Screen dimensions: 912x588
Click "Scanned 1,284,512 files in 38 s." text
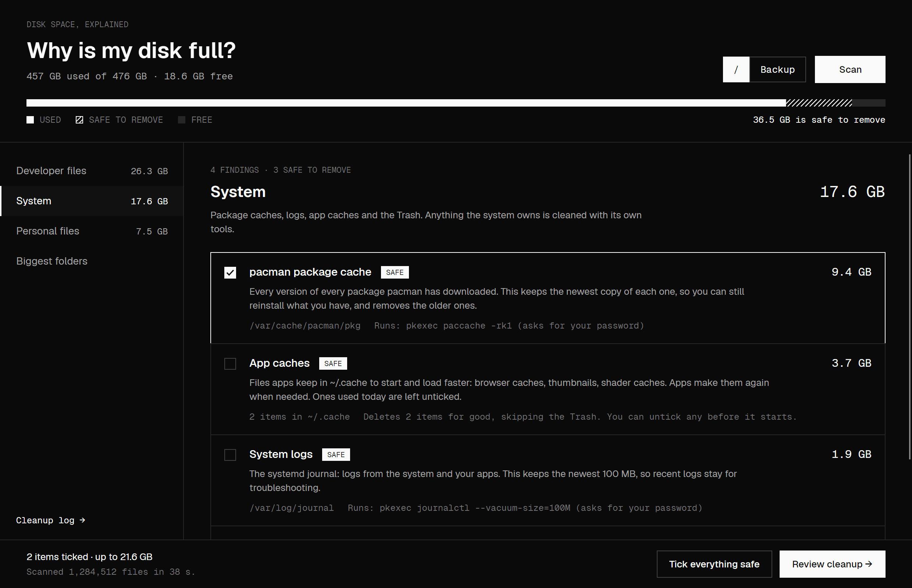[x=111, y=572]
